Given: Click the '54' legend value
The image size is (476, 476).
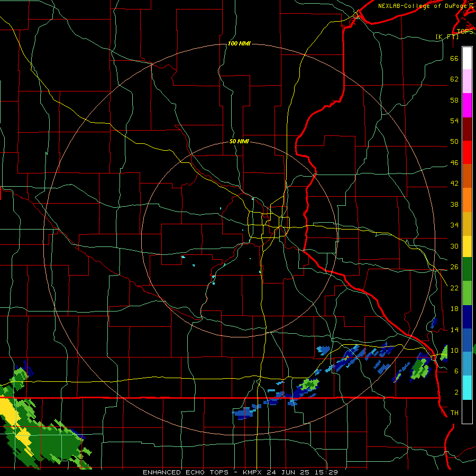Looking at the screenshot, I should [454, 121].
